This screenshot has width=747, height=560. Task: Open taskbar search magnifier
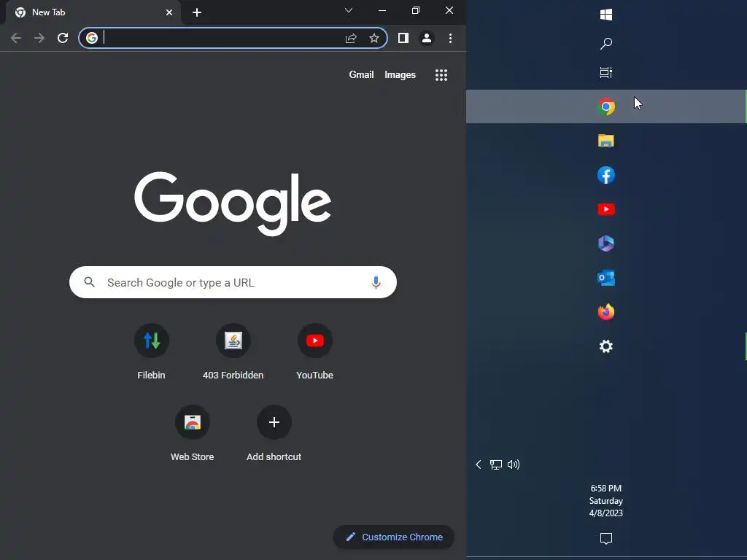606,44
